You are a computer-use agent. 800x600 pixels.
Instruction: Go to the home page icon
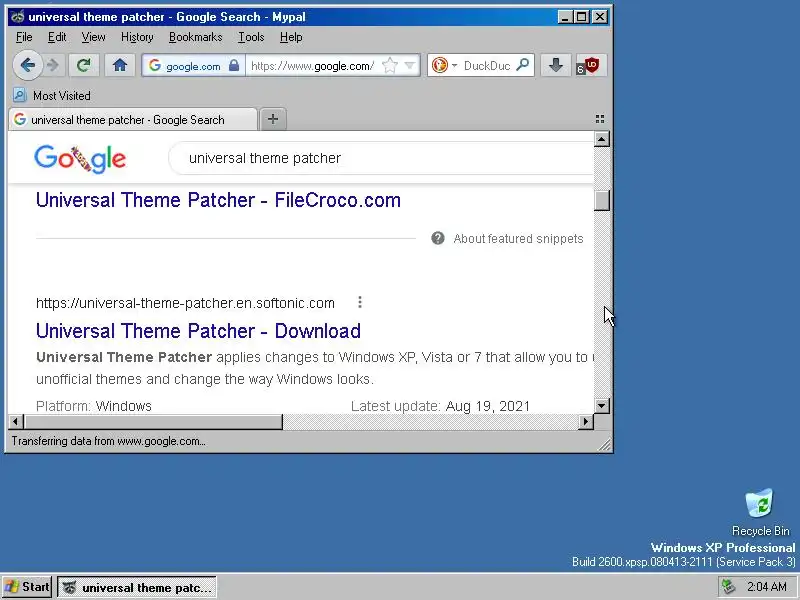point(120,65)
